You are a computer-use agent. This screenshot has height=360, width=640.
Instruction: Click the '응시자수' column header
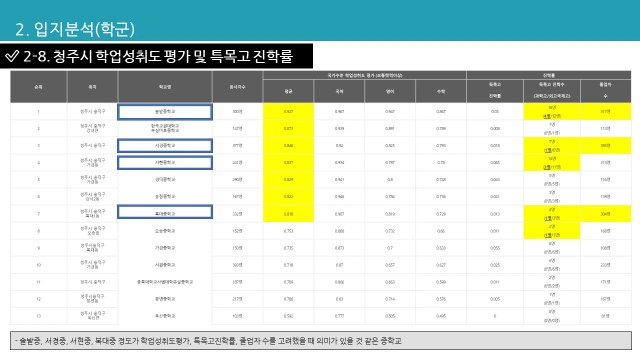238,87
